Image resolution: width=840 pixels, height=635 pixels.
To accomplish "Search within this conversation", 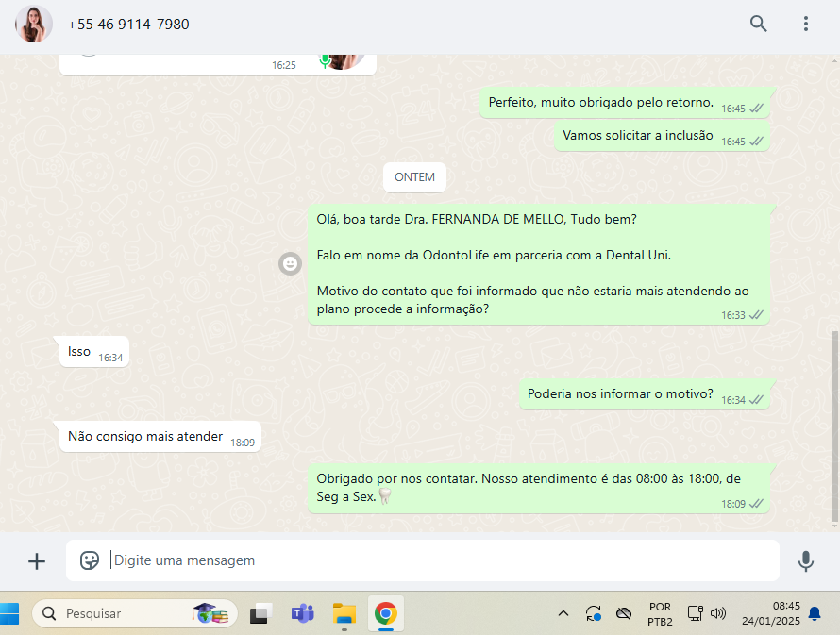I will click(758, 24).
